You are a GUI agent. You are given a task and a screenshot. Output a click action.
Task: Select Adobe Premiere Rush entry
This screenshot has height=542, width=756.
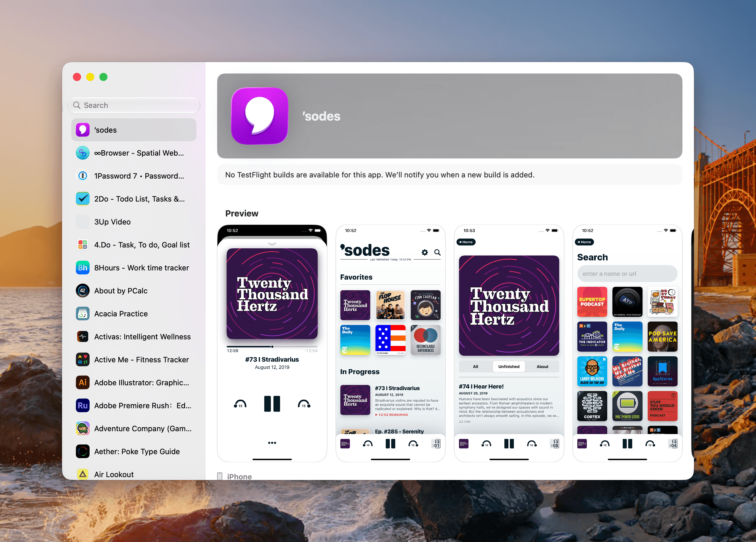pyautogui.click(x=134, y=406)
